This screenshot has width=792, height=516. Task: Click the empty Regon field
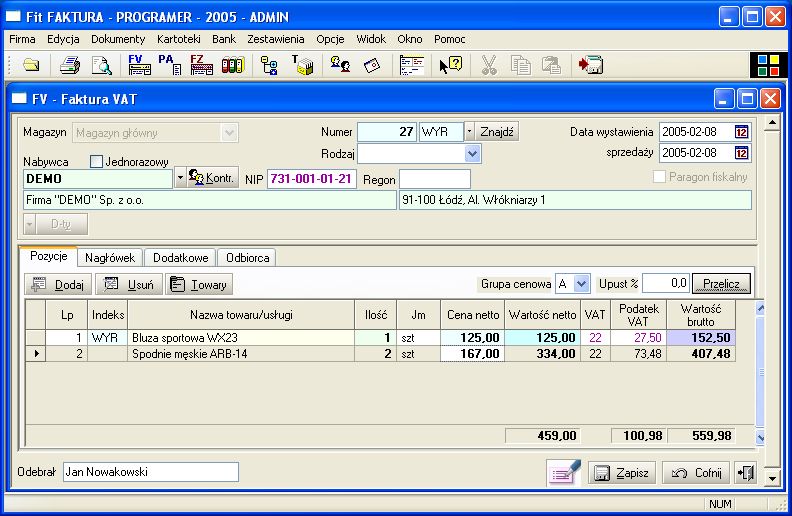coord(435,179)
